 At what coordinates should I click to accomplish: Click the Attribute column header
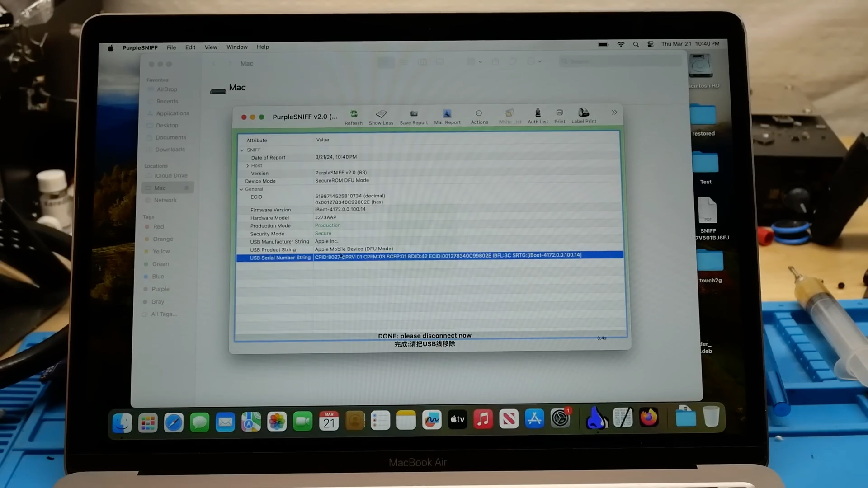point(257,141)
